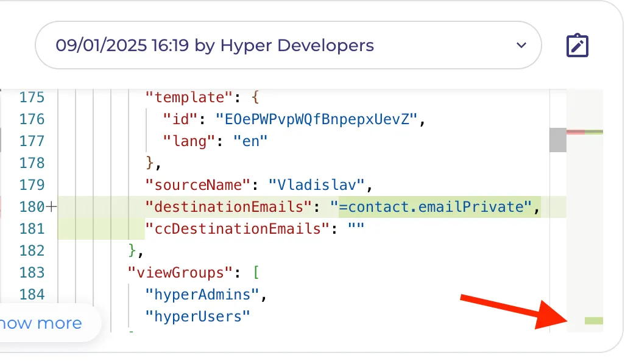Click the clipboard edit icon

point(577,46)
